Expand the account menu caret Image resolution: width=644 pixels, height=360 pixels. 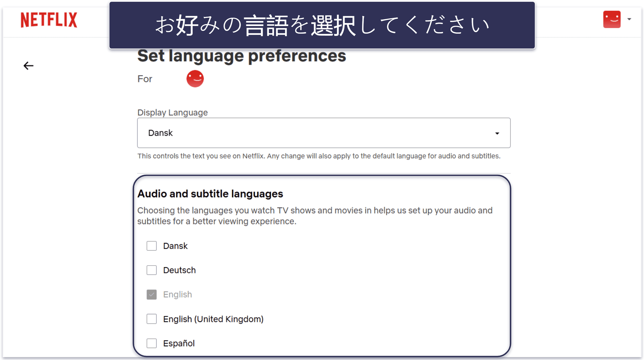pos(629,19)
